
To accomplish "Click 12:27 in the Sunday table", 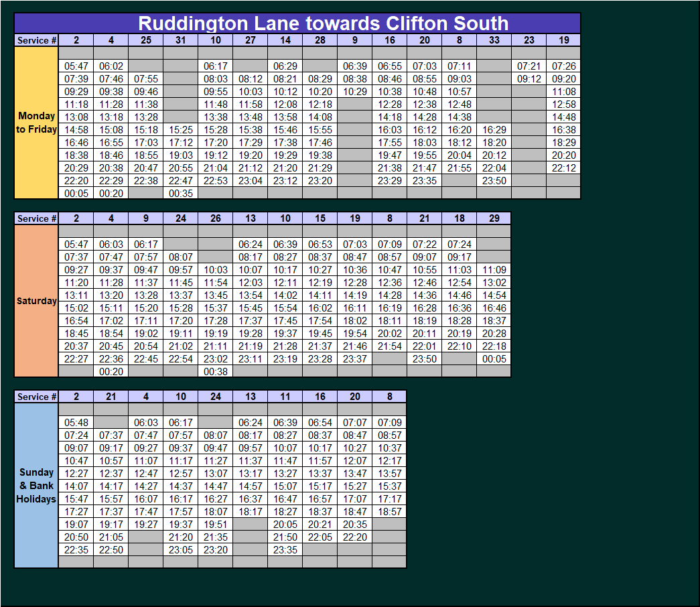I will pos(76,474).
